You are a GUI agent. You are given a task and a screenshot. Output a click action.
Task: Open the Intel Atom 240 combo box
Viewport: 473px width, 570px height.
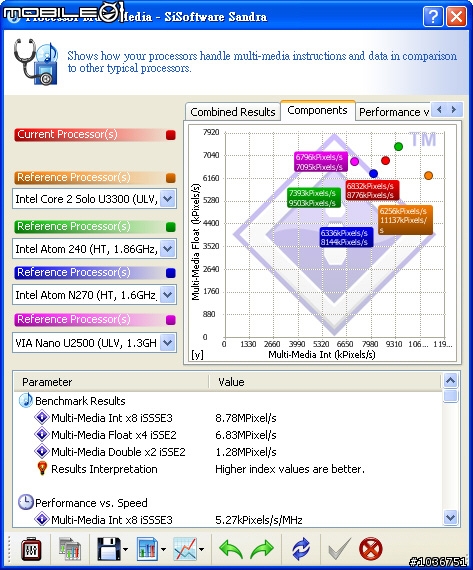pyautogui.click(x=95, y=249)
